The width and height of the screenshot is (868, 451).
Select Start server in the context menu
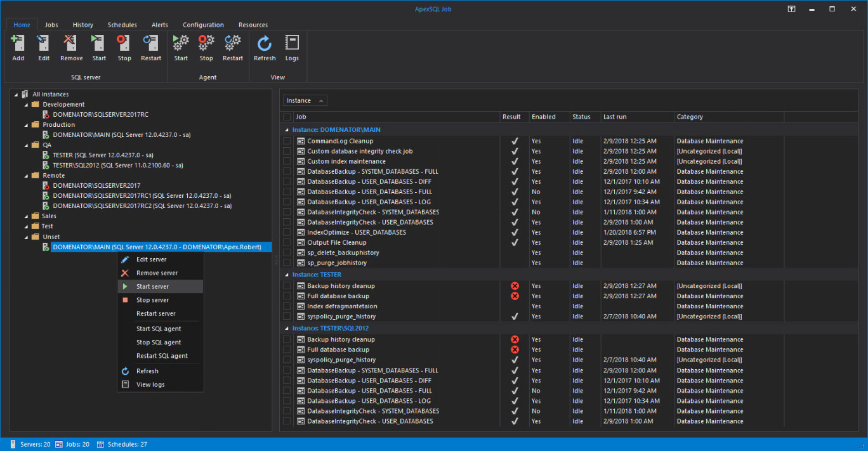[161, 287]
